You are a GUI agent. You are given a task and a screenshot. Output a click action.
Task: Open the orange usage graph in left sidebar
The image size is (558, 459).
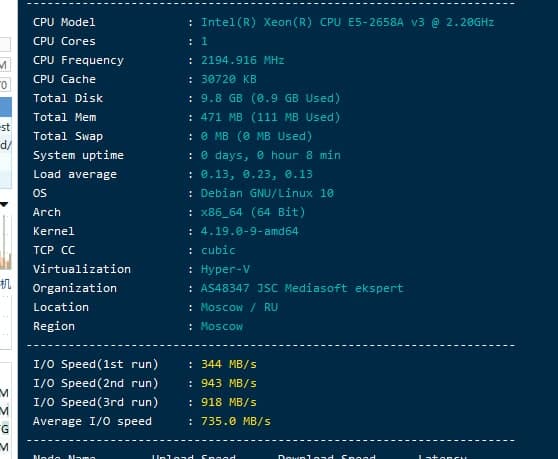click(6, 244)
